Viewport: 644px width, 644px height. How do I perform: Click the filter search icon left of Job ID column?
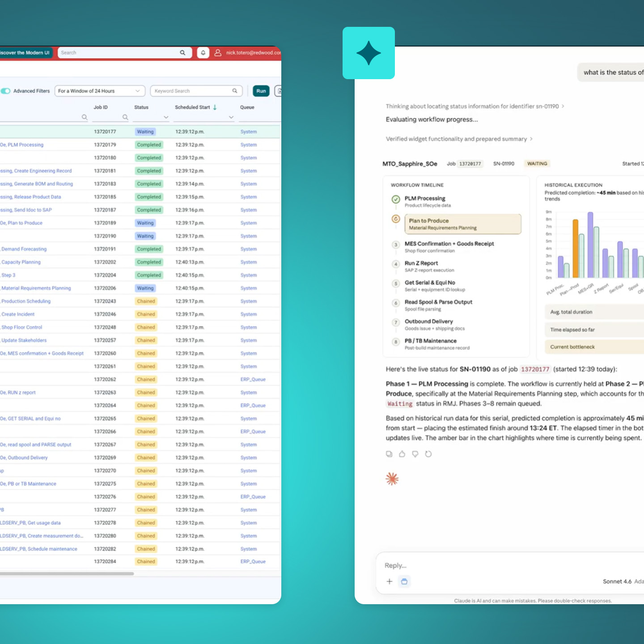point(84,117)
